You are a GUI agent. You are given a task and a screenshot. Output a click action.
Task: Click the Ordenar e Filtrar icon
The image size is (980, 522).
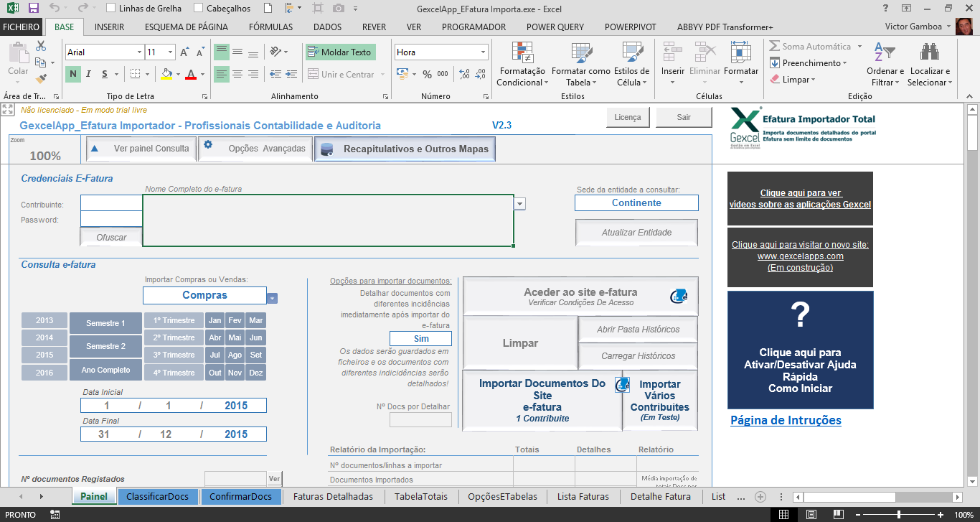[885, 54]
